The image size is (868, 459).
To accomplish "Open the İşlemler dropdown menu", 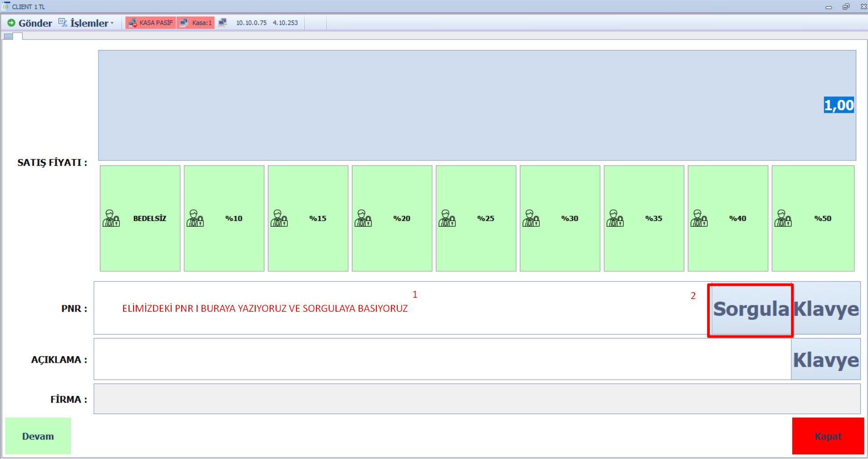I will pyautogui.click(x=86, y=23).
